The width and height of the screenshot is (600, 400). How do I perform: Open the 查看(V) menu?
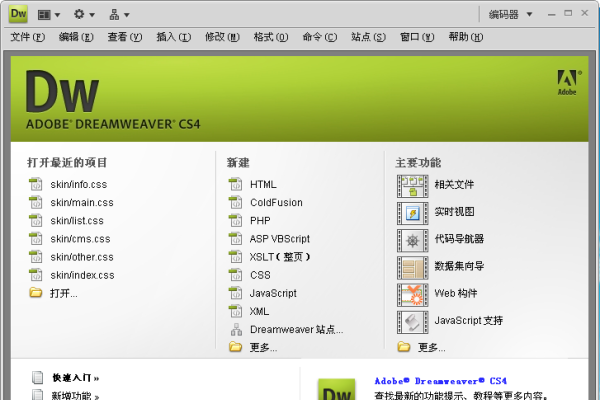pyautogui.click(x=125, y=37)
